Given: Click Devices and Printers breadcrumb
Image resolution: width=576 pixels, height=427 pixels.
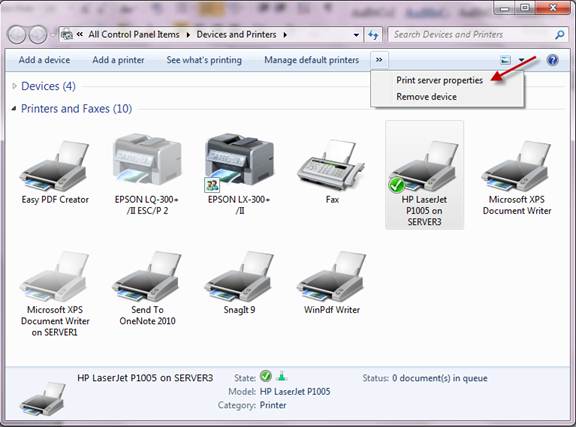Looking at the screenshot, I should pyautogui.click(x=236, y=35).
